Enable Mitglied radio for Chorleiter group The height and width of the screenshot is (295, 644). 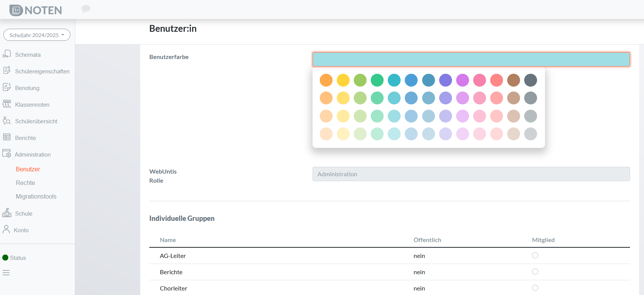pyautogui.click(x=535, y=288)
